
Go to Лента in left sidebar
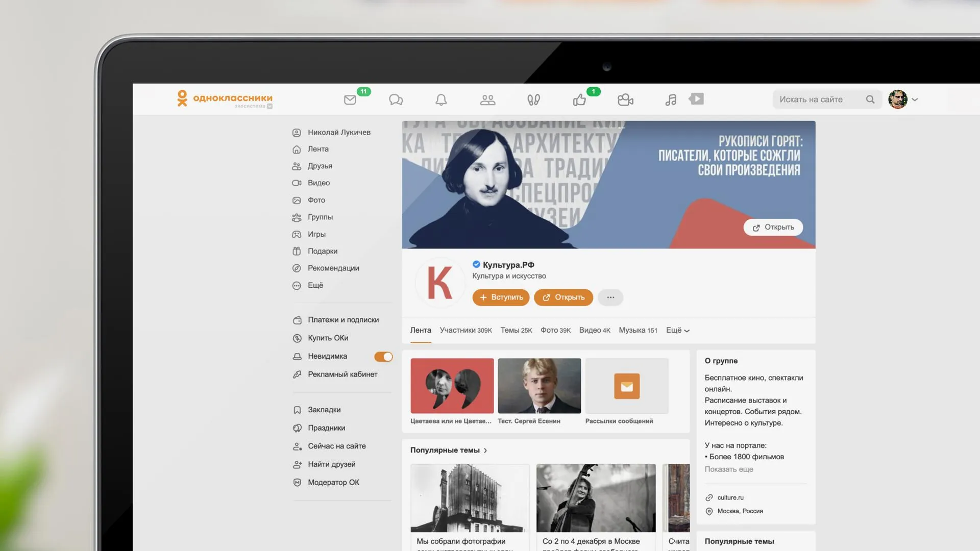click(x=311, y=149)
